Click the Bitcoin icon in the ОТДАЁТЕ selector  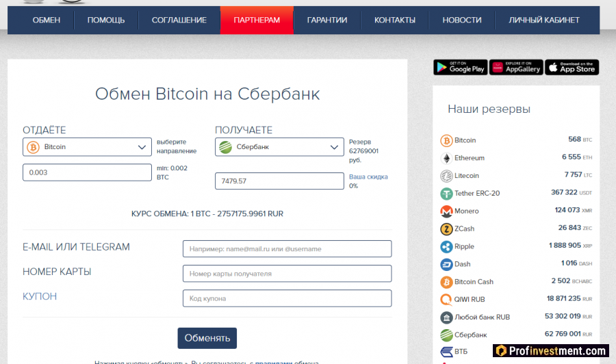[33, 147]
